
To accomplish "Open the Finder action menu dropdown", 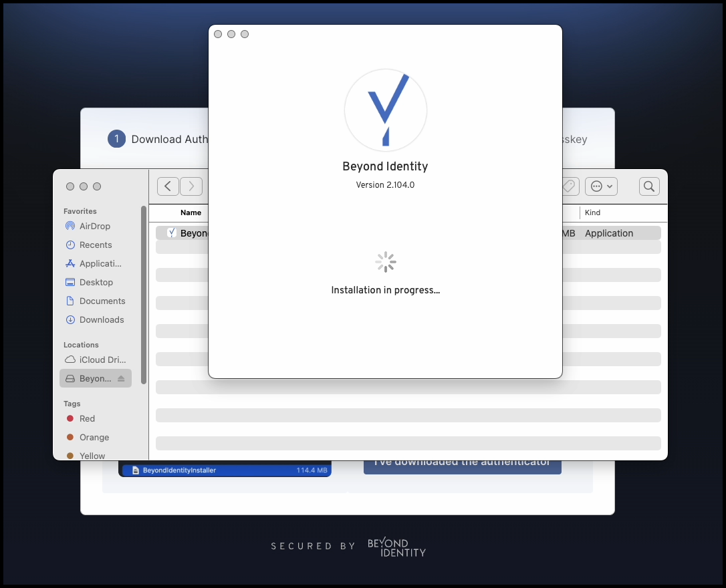I will point(602,186).
